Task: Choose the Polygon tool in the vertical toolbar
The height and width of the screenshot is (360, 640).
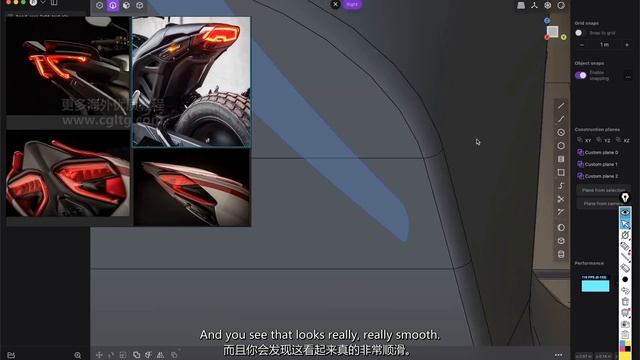Action: [x=561, y=146]
